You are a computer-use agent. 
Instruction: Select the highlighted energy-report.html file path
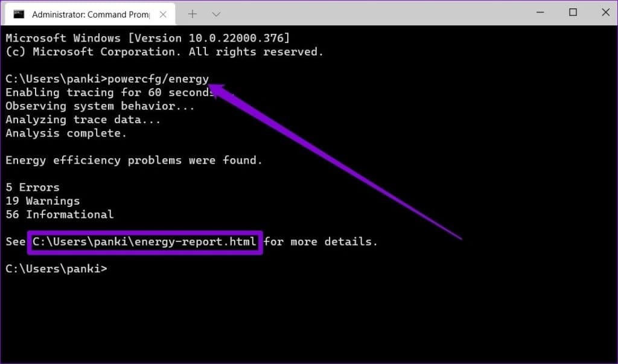coord(144,241)
